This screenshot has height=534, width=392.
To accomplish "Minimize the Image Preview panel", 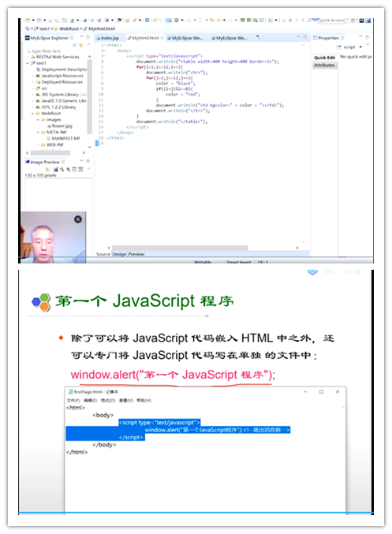I will (81, 161).
